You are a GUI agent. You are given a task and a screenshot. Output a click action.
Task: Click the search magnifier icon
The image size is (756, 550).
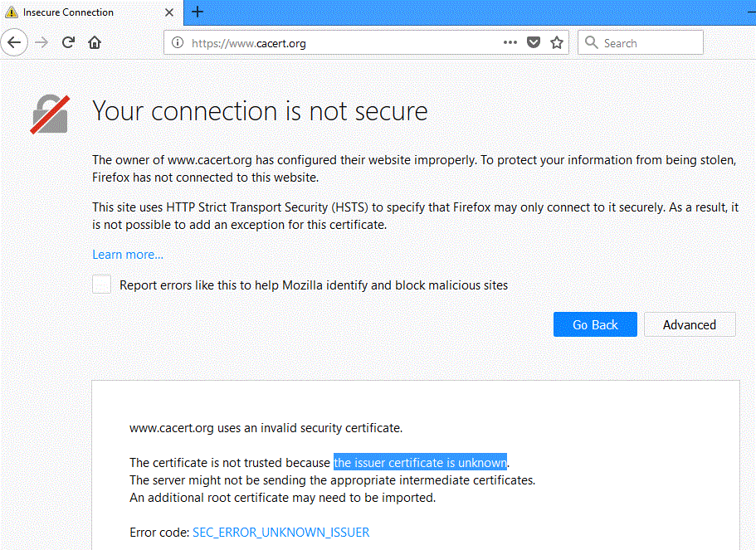[x=591, y=43]
